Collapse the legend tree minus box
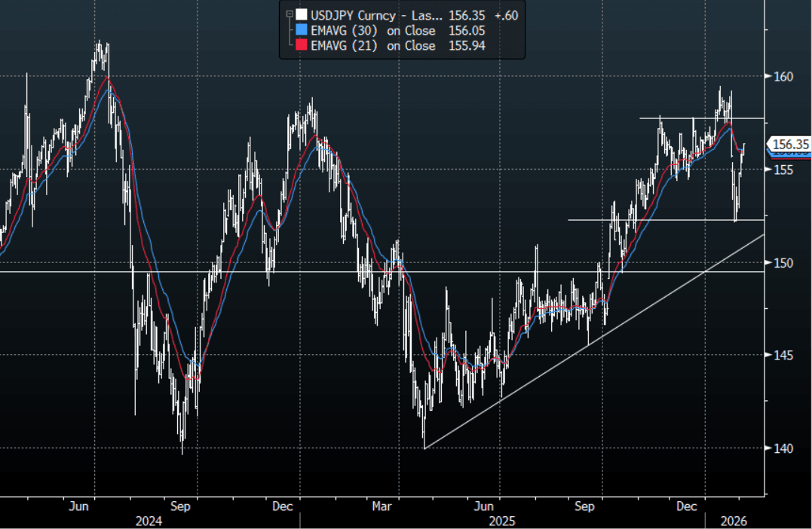Viewport: 812px width, 529px height. pyautogui.click(x=289, y=15)
